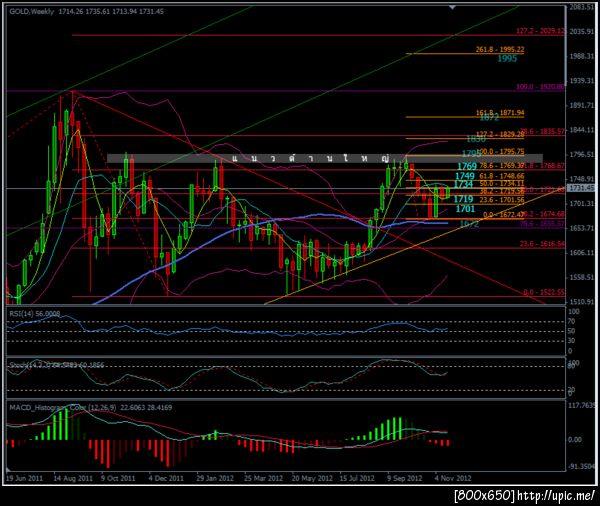Click the highlighted current price 1731.45 tag
Image resolution: width=600 pixels, height=506 pixels.
[580, 188]
